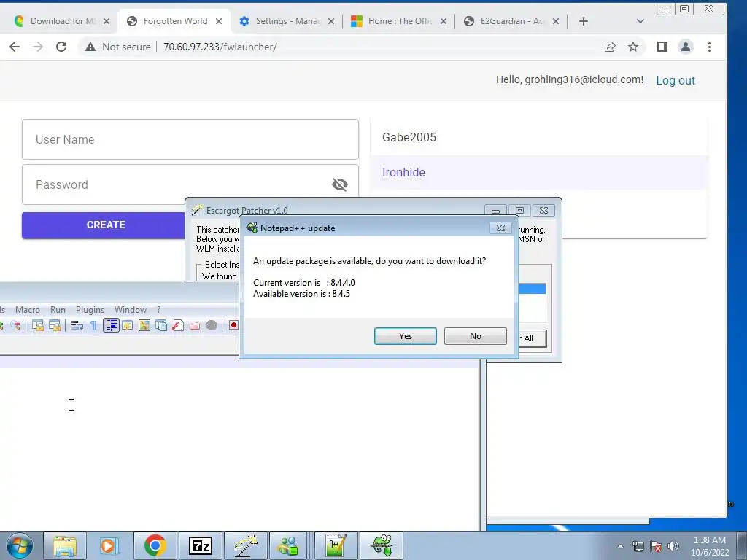Focus the User Name input field
Image resolution: width=747 pixels, height=560 pixels.
(190, 139)
